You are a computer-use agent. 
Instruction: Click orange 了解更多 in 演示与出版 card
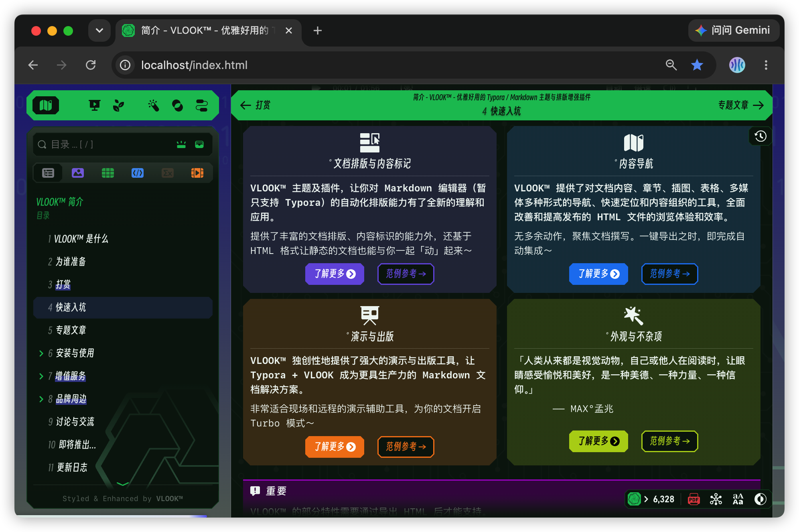[x=335, y=447]
